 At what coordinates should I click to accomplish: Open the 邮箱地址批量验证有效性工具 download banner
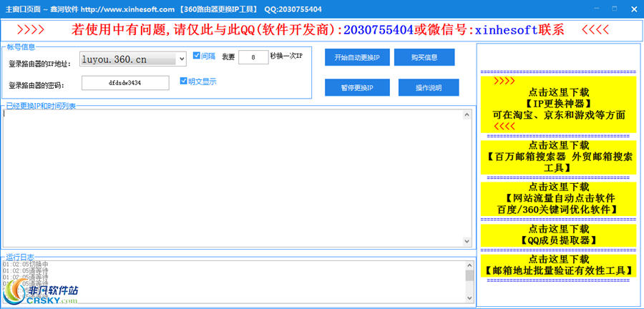click(x=559, y=265)
